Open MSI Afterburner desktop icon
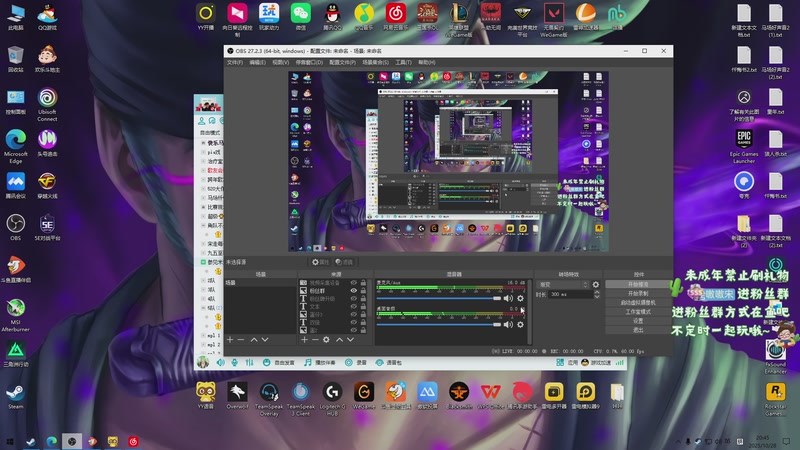This screenshot has width=800, height=450. [x=16, y=316]
